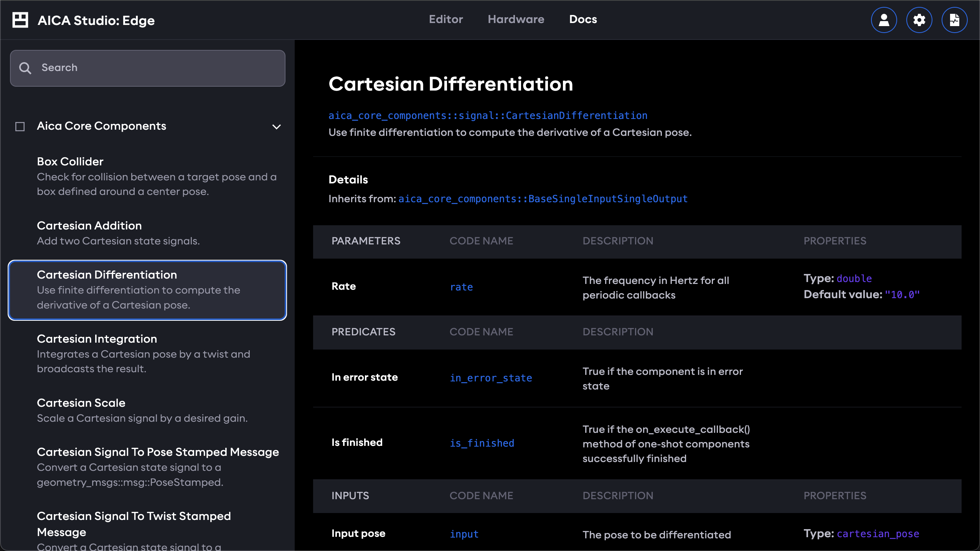Click the "10.0" default value
The height and width of the screenshot is (551, 980).
point(902,295)
